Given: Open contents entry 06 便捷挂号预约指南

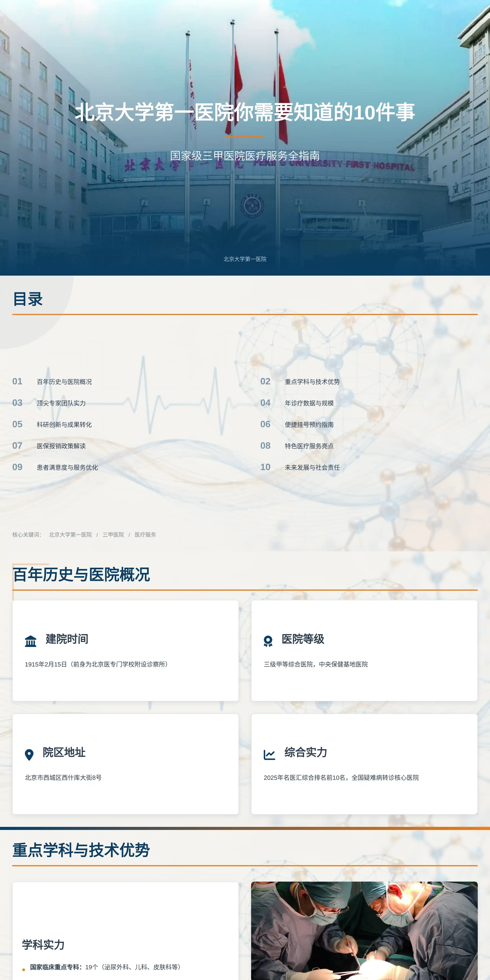Looking at the screenshot, I should [310, 425].
